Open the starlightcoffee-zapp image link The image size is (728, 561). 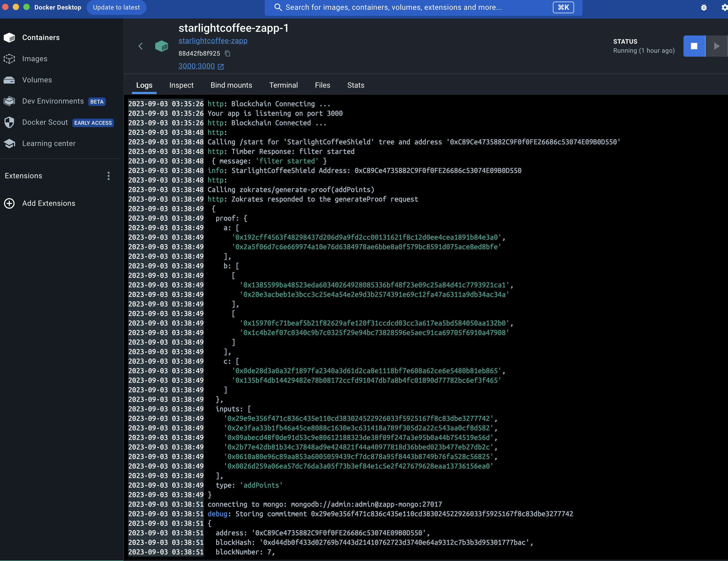coord(213,41)
